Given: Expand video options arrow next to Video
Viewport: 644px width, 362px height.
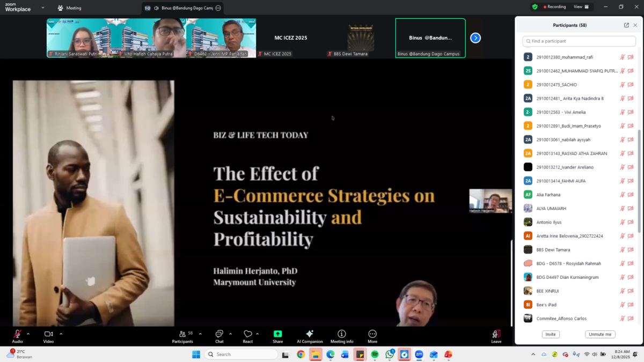Looking at the screenshot, I should point(61,334).
